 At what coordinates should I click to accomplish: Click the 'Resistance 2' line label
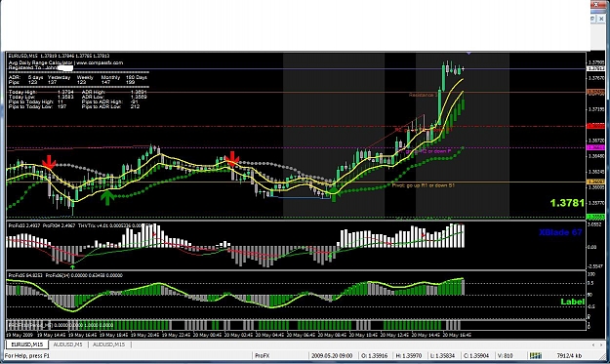click(x=423, y=95)
